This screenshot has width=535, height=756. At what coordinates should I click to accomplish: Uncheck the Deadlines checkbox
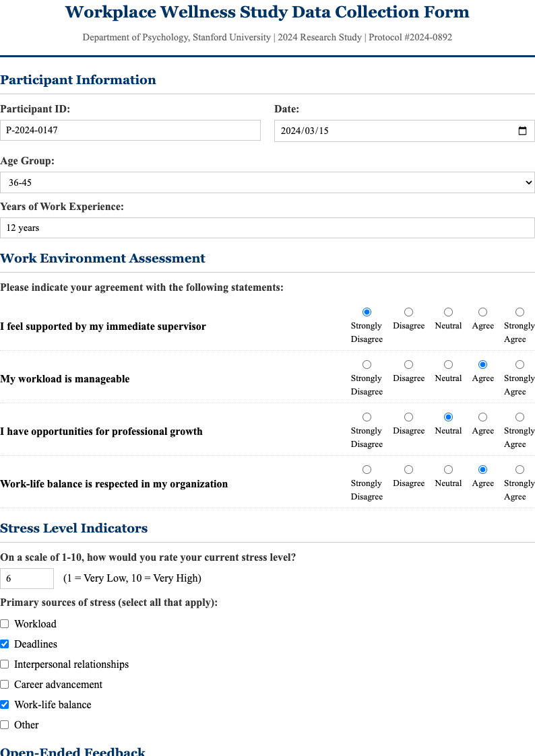point(4,644)
